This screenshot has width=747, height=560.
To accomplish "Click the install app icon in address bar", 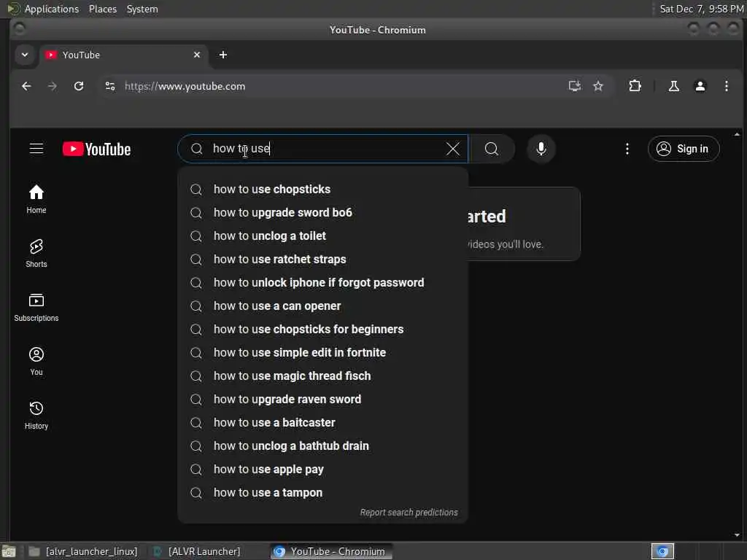I will (x=575, y=86).
